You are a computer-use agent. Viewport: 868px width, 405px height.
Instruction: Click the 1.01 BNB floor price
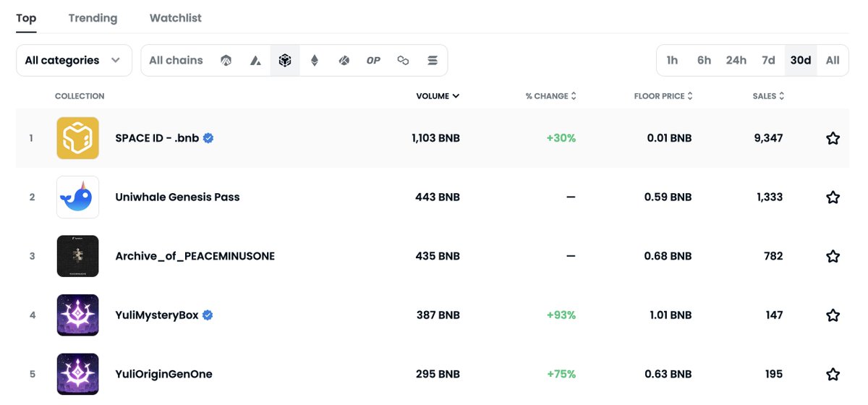click(x=669, y=315)
